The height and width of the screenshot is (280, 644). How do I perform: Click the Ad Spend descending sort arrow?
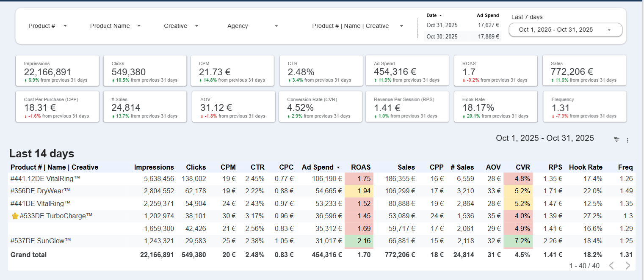pyautogui.click(x=338, y=167)
